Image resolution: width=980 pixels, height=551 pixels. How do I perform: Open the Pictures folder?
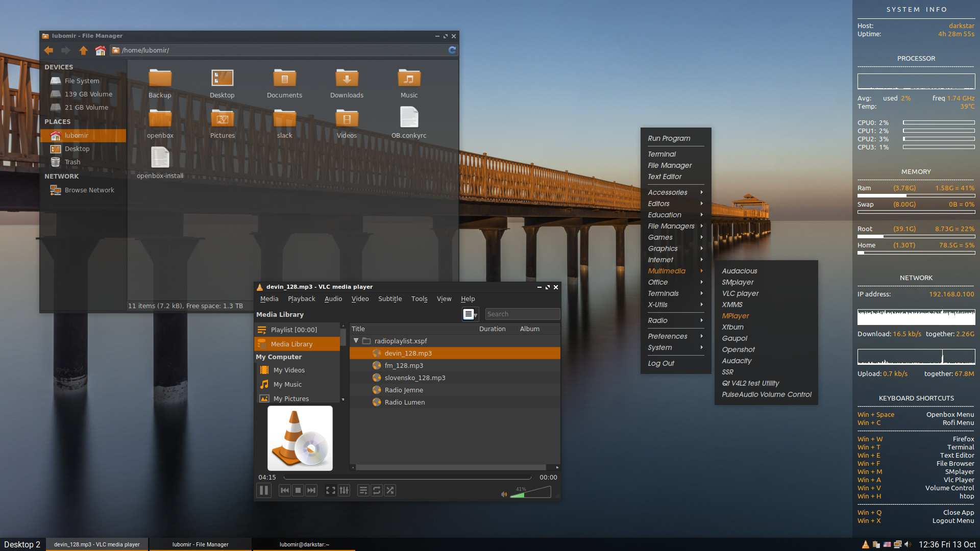[x=222, y=123]
